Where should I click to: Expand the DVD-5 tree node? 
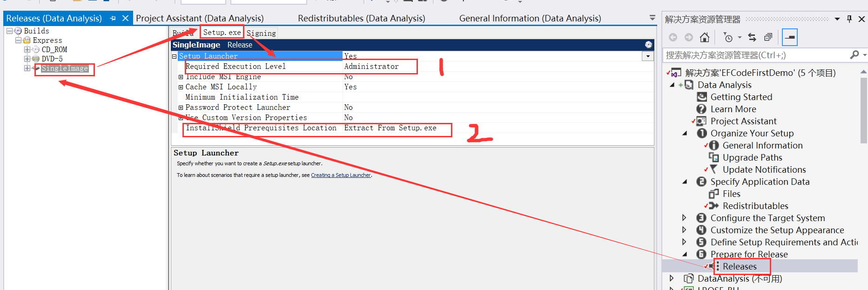[27, 59]
